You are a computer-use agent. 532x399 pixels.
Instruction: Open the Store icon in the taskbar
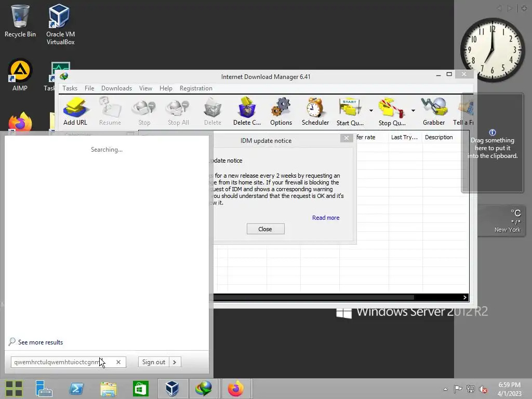tap(140, 389)
